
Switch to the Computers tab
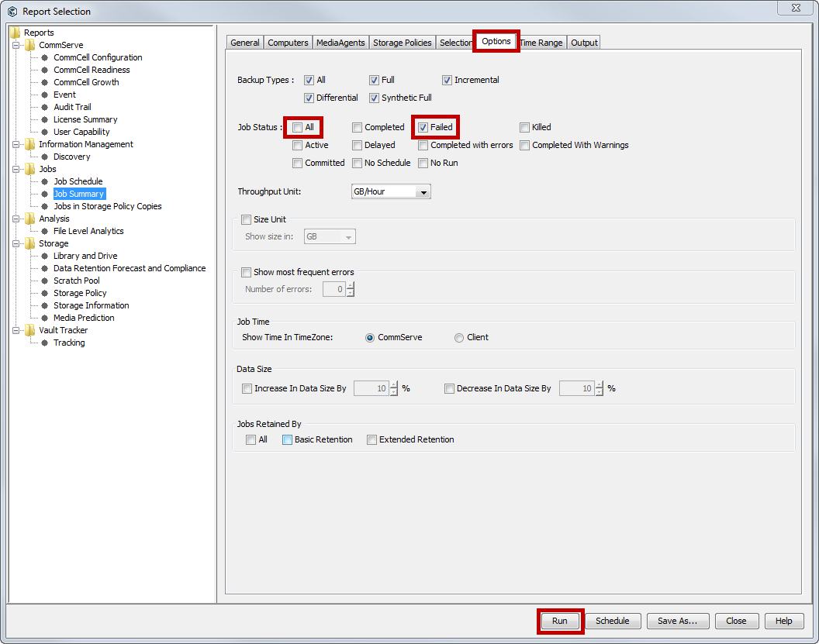pos(288,43)
